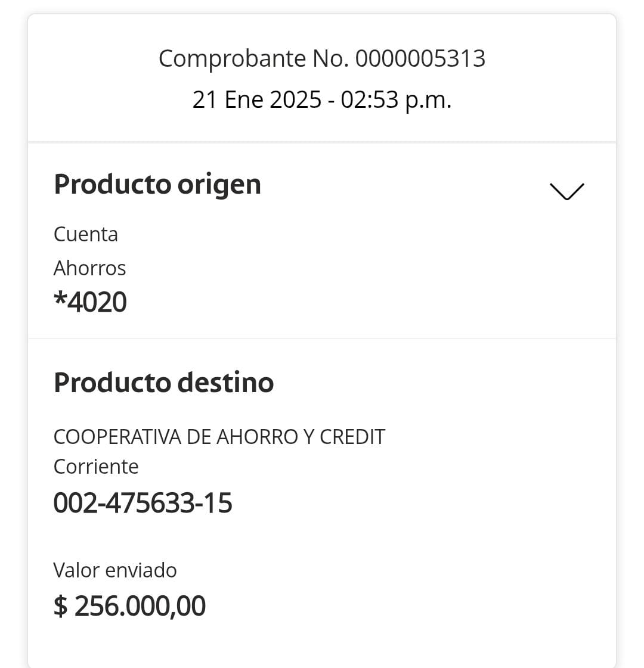
Task: Click COOPERATIVA DE AHORRO Y CREDIT name
Action: click(219, 437)
